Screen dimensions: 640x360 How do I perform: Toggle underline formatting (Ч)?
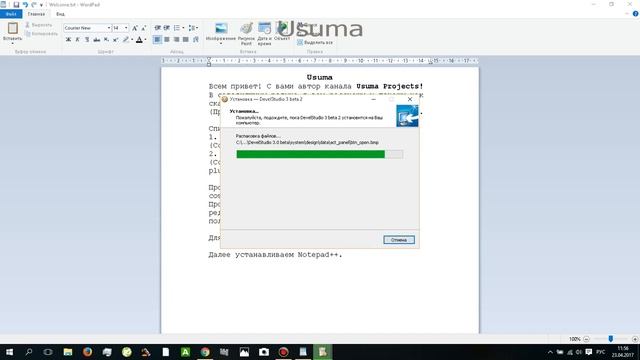pos(87,40)
